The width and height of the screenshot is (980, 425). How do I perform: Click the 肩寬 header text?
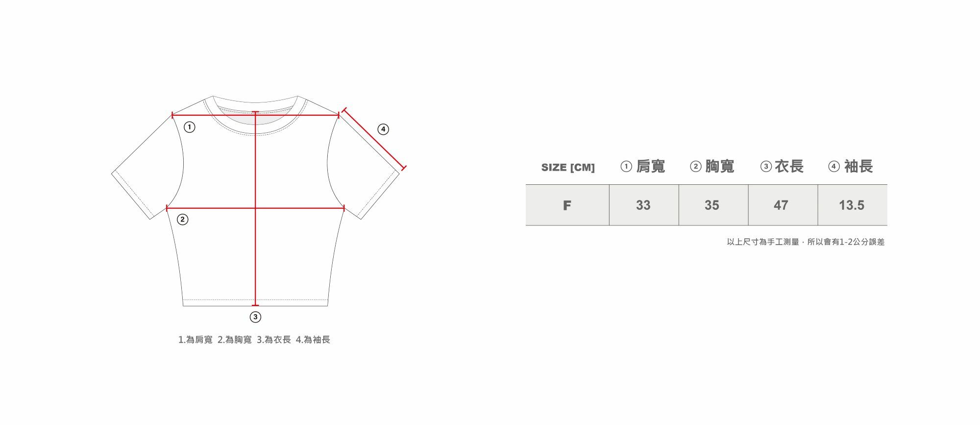click(x=651, y=167)
